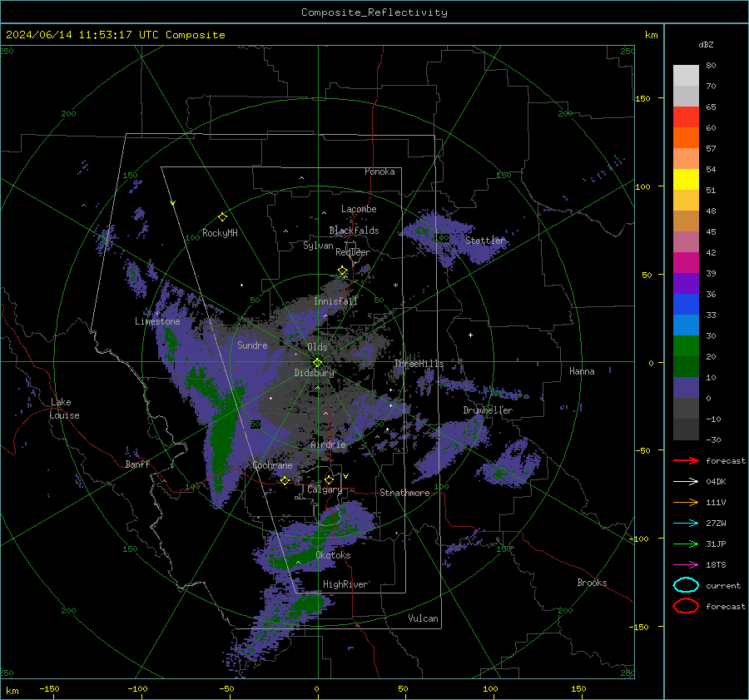Click the Brooks label
Screen dimensions: 749x700
[592, 583]
